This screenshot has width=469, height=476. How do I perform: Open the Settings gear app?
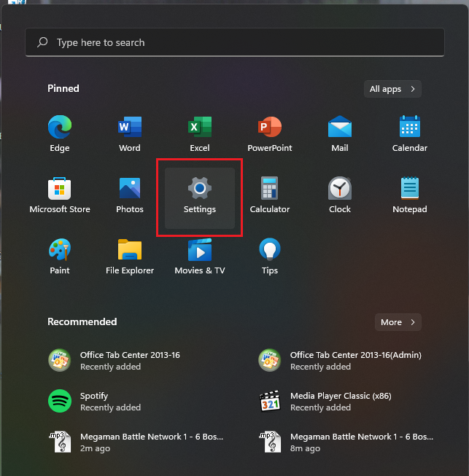[200, 198]
